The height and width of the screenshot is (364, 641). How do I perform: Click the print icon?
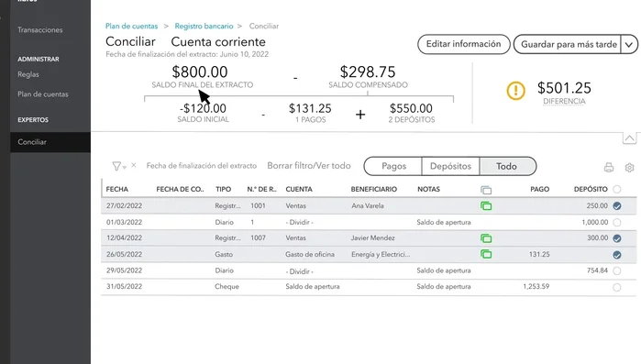(x=609, y=168)
